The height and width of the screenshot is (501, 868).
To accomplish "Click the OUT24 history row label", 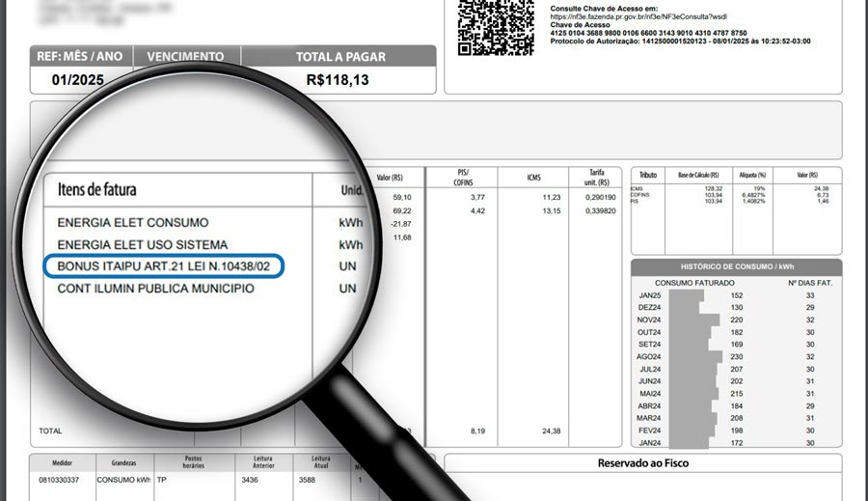I will pyautogui.click(x=649, y=332).
